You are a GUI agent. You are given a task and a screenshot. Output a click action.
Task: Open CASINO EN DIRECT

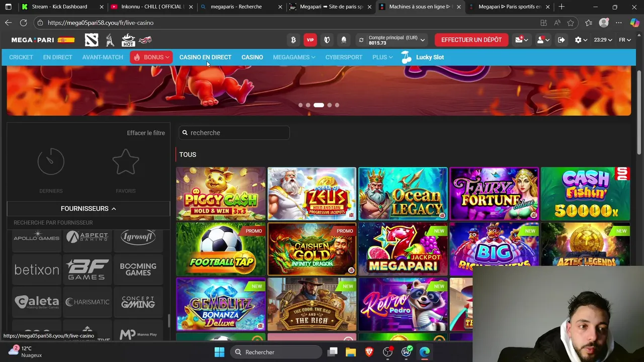pos(205,57)
